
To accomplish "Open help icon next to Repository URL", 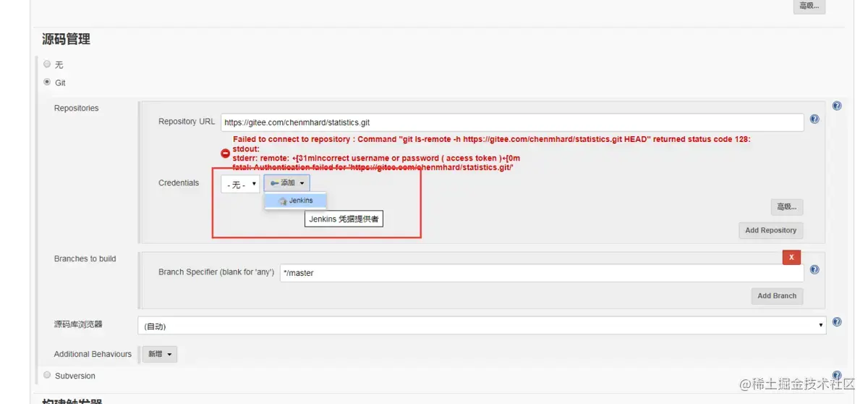I will pyautogui.click(x=814, y=119).
